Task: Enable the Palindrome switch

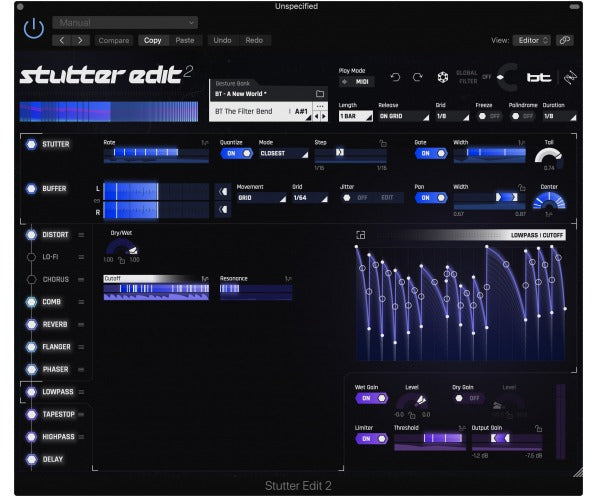Action: click(522, 116)
